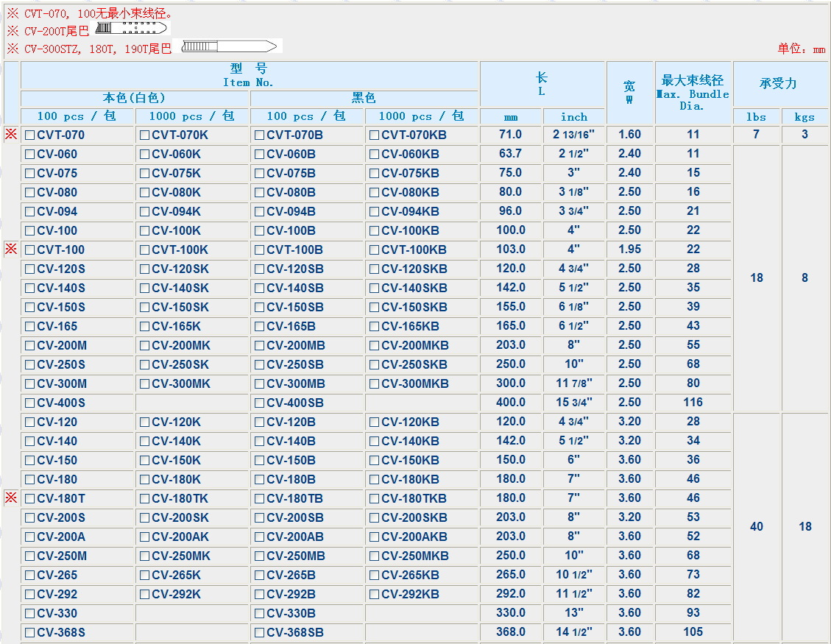Check the CV-200M checkbox
The image size is (831, 644).
pos(29,345)
